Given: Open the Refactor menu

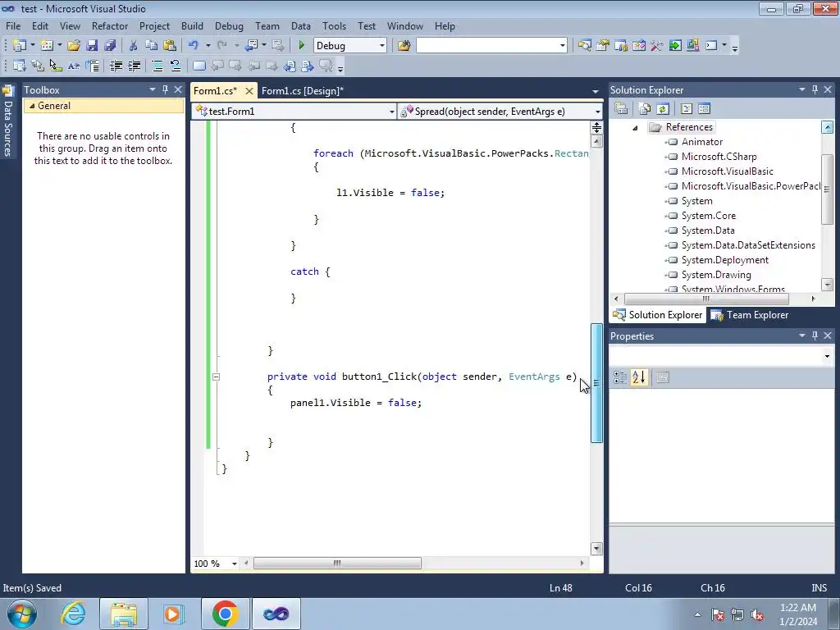Looking at the screenshot, I should 110,25.
